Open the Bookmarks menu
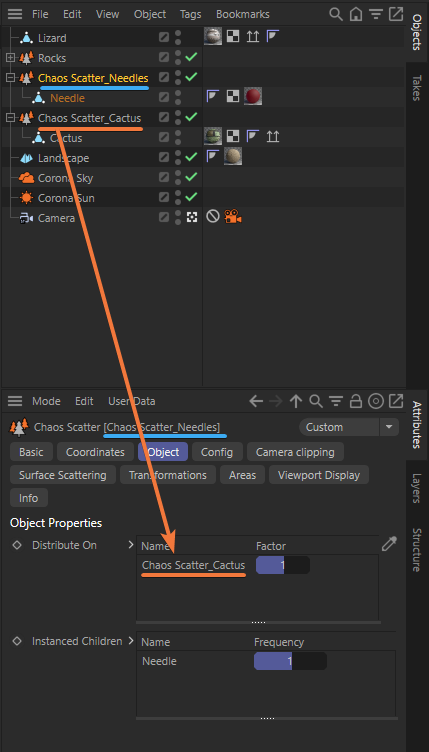The height and width of the screenshot is (752, 429). pos(243,14)
